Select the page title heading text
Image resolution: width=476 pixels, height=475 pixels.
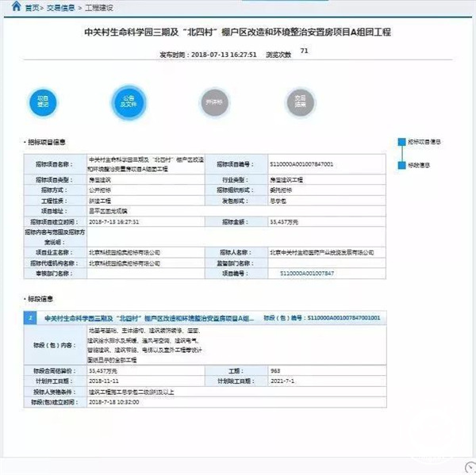(x=238, y=33)
